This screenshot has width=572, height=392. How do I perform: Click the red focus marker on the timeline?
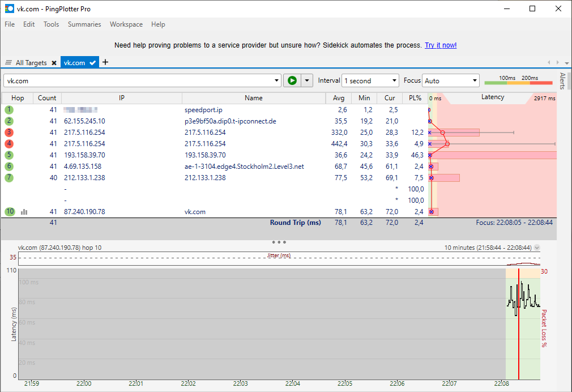point(518,324)
